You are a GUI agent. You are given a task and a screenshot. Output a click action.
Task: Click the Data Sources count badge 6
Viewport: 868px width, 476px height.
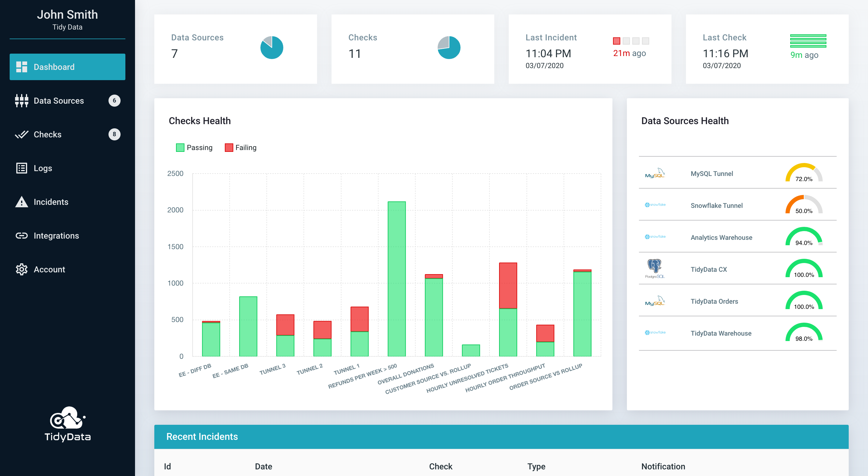click(114, 100)
